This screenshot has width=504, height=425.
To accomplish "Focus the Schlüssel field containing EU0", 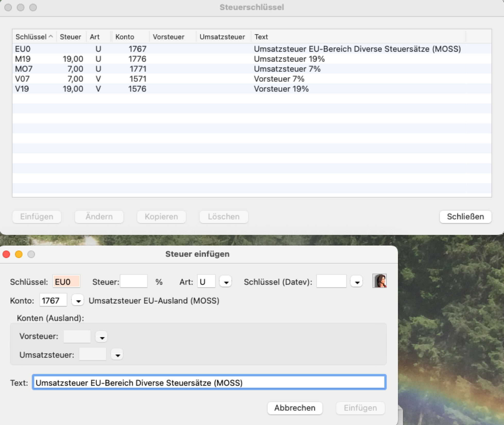I will point(66,282).
